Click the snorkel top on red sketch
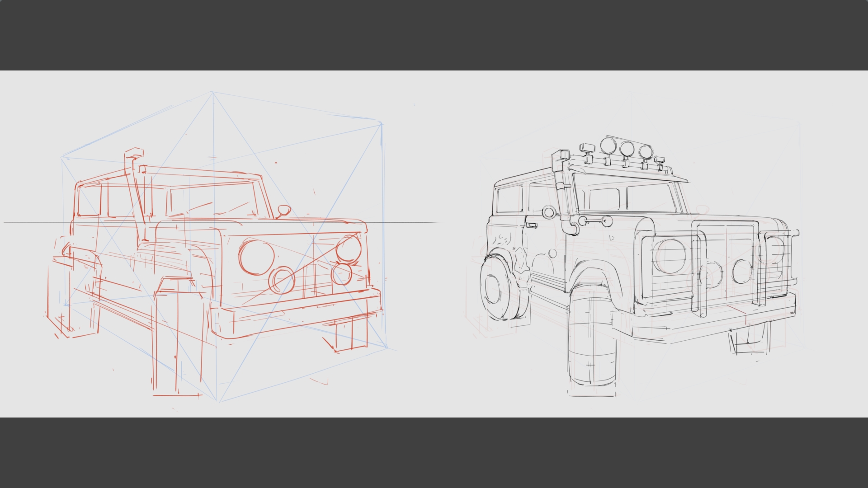 click(134, 153)
